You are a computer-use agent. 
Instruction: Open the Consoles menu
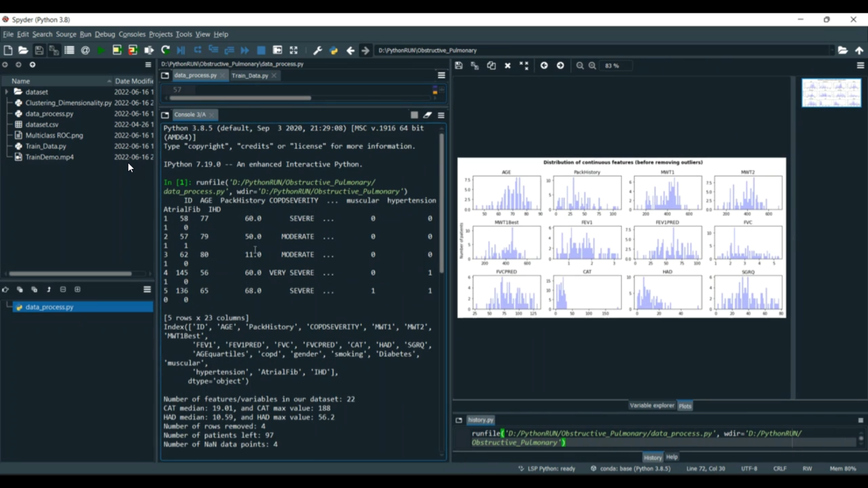point(132,34)
